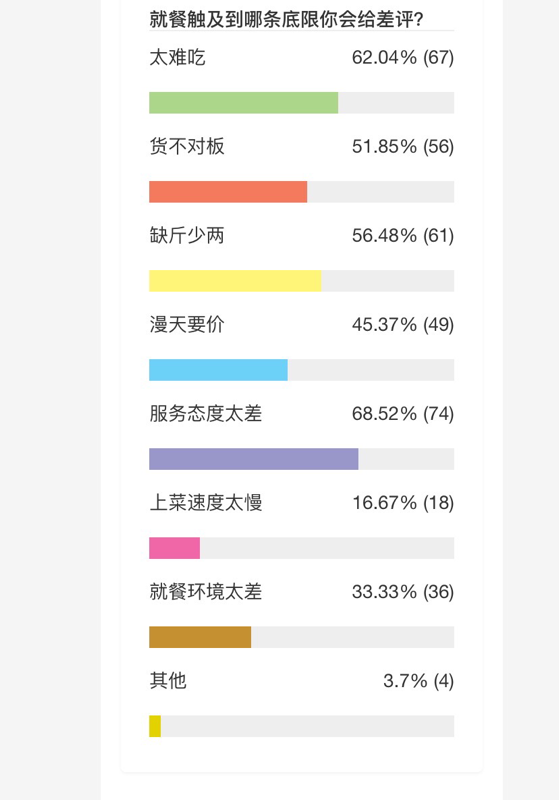The height and width of the screenshot is (800, 559).
Task: Select the 上菜速度太慢 option label
Action: tap(206, 503)
